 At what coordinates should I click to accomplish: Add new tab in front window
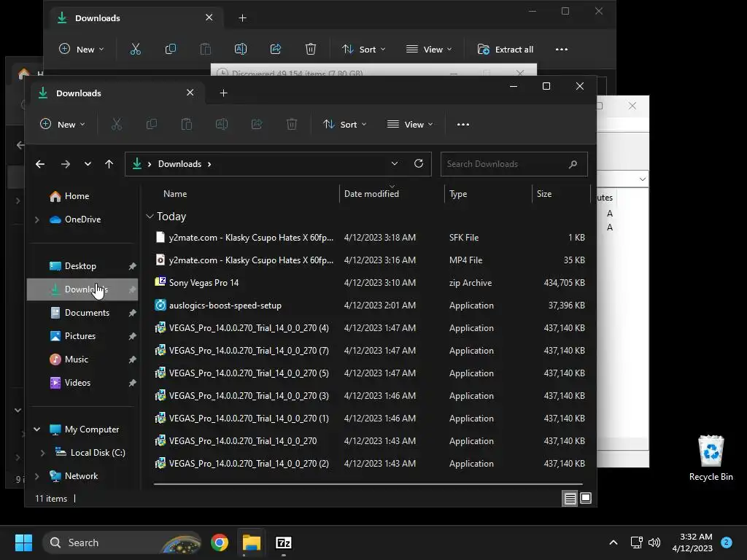223,93
